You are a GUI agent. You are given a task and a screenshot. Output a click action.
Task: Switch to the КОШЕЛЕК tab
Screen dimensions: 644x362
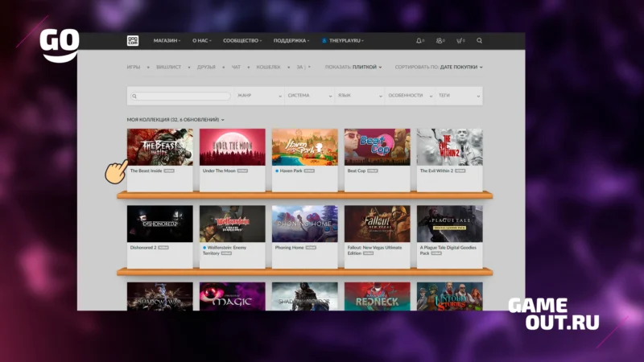click(x=268, y=67)
